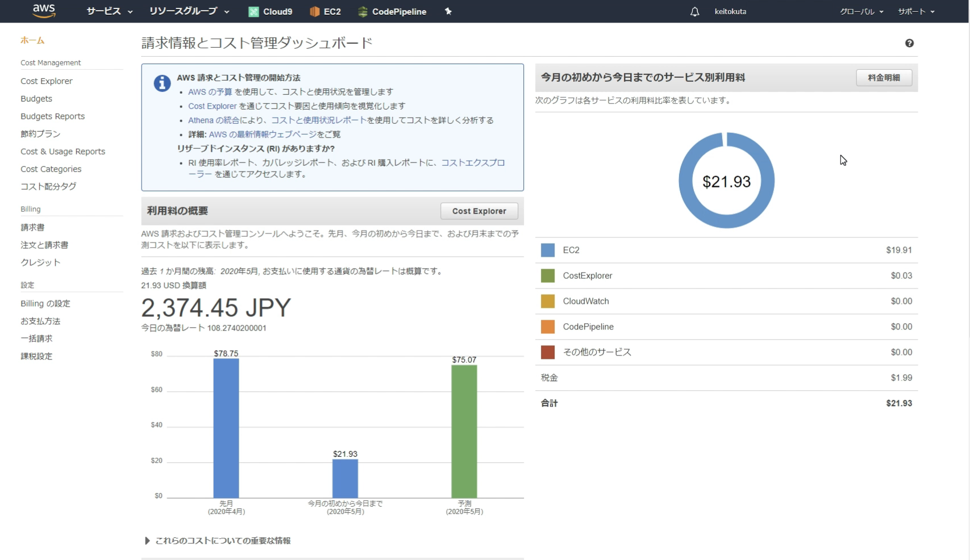Follow the Athena の統合 link
The image size is (970, 560).
(x=214, y=120)
